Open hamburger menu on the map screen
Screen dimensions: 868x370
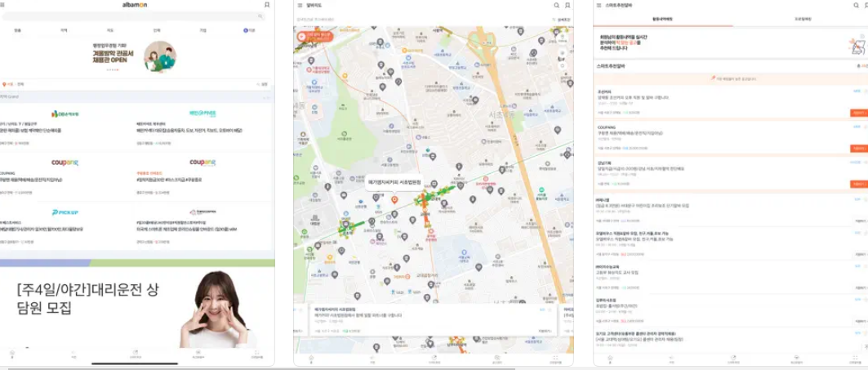tap(301, 5)
